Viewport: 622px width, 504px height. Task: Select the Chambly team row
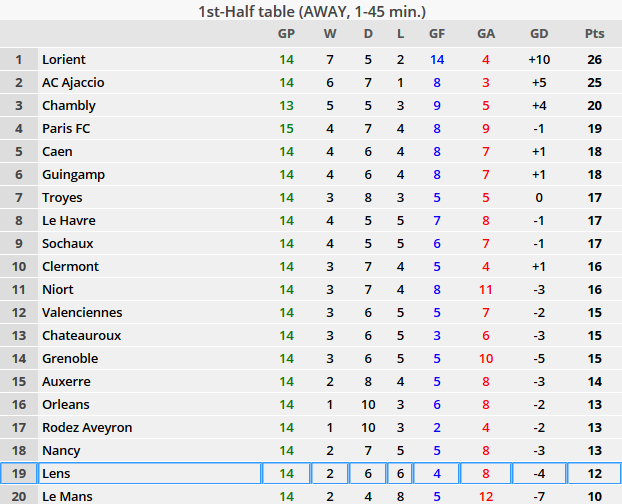(69, 105)
